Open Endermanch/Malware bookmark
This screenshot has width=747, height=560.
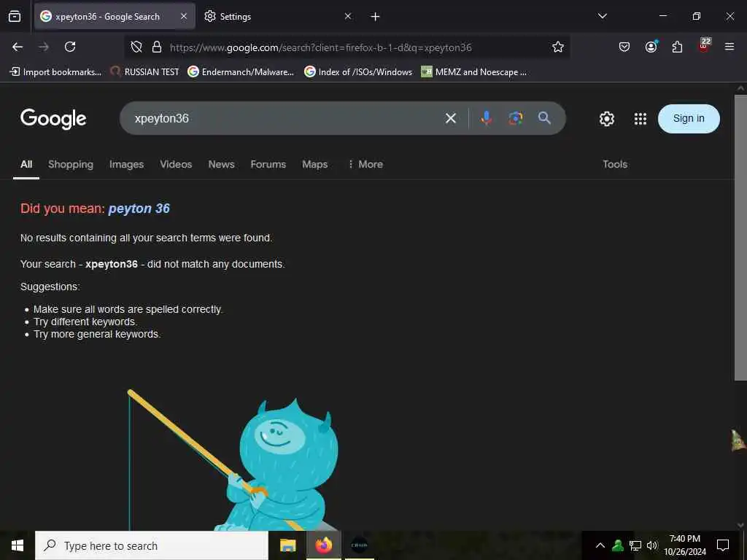[241, 72]
